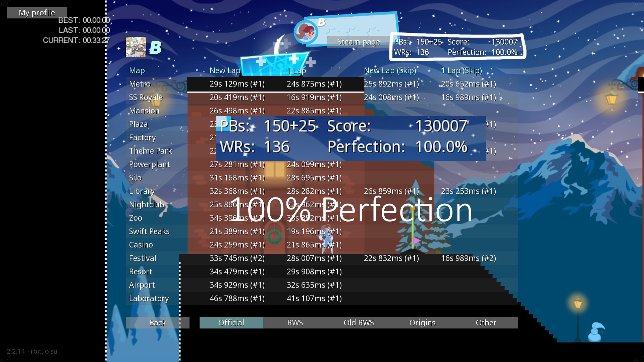Click Metro New Lap time 29s 129ms
This screenshot has width=644, height=362.
pos(237,84)
